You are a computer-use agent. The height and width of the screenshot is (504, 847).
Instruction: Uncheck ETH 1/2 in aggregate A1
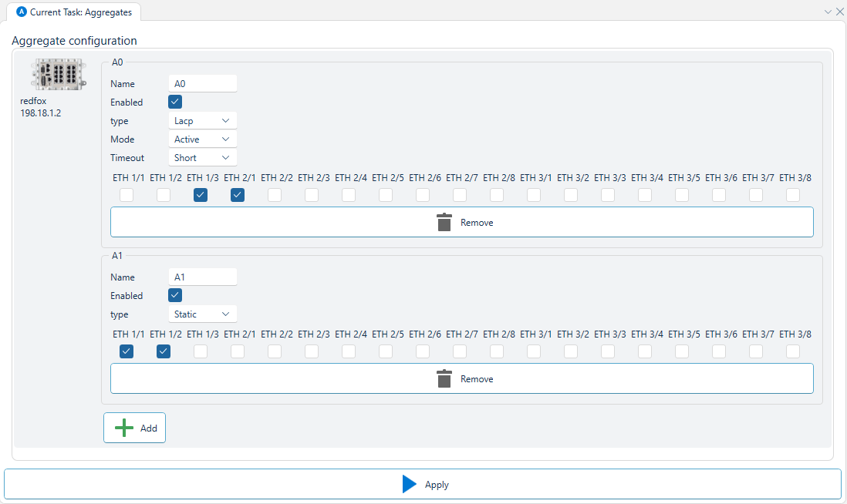pyautogui.click(x=164, y=352)
